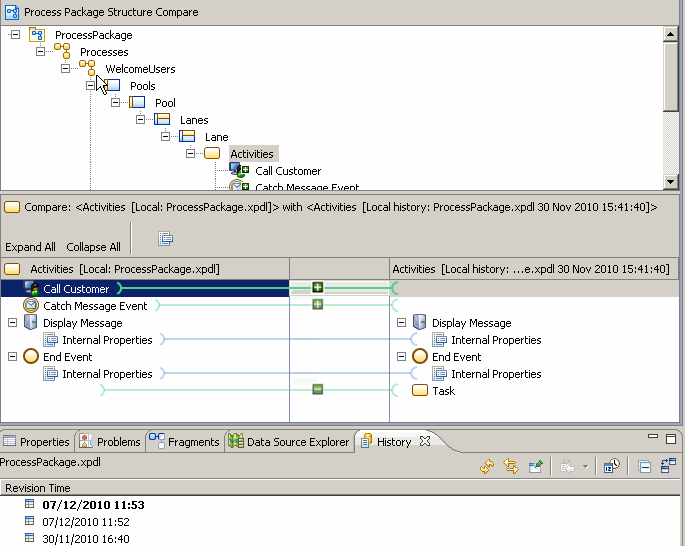Image resolution: width=685 pixels, height=546 pixels.
Task: Select Internal Properties under right End Event
Action: click(496, 374)
